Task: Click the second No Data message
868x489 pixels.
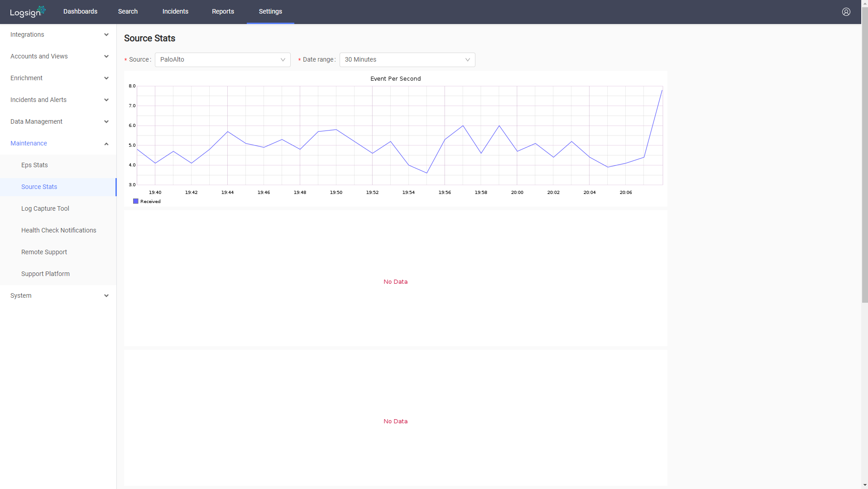Action: [x=395, y=421]
